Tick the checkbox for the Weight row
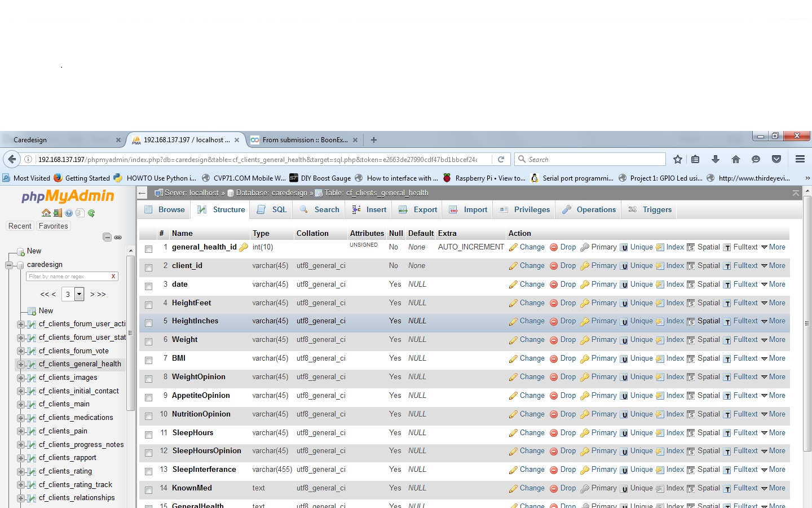 149,341
